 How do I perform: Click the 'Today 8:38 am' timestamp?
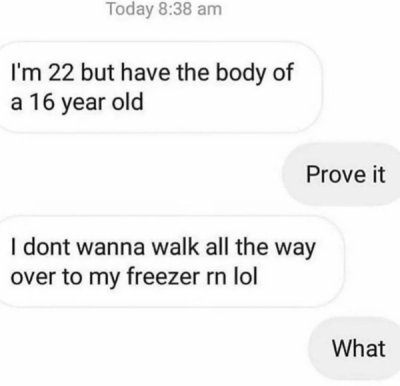coord(164,9)
